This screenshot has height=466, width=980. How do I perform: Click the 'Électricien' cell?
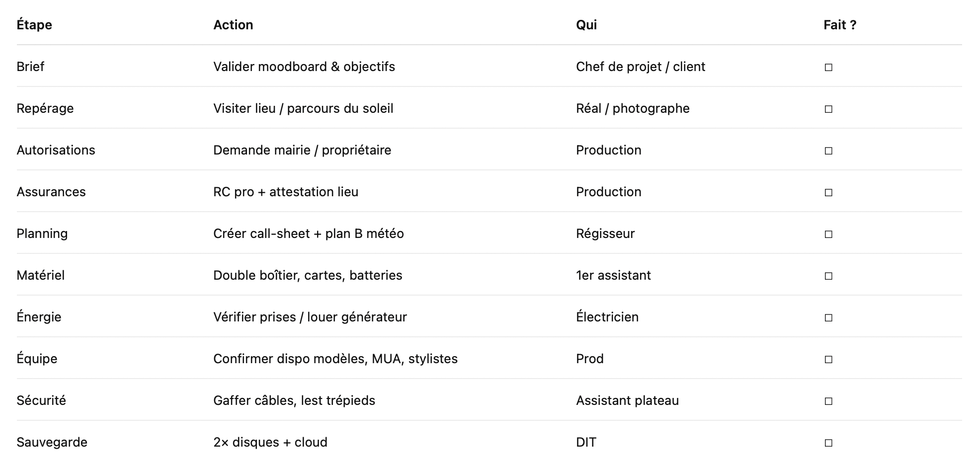(x=607, y=317)
